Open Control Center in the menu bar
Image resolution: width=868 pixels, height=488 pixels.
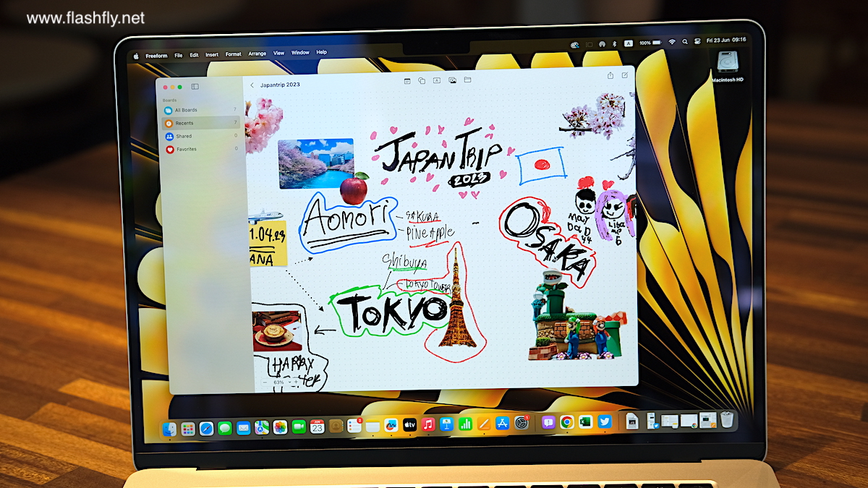[698, 43]
